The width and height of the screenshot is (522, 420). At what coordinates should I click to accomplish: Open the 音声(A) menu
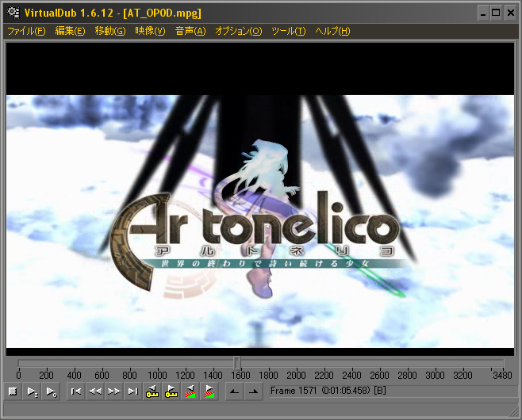coord(190,31)
